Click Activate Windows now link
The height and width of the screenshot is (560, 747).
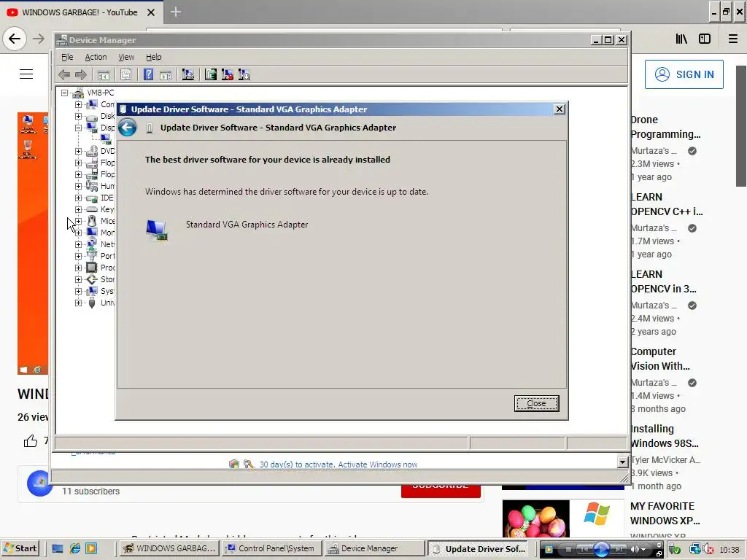[378, 464]
